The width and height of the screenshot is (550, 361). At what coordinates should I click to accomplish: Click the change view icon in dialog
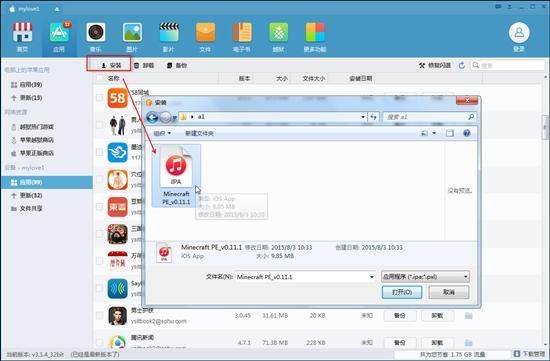coord(425,133)
